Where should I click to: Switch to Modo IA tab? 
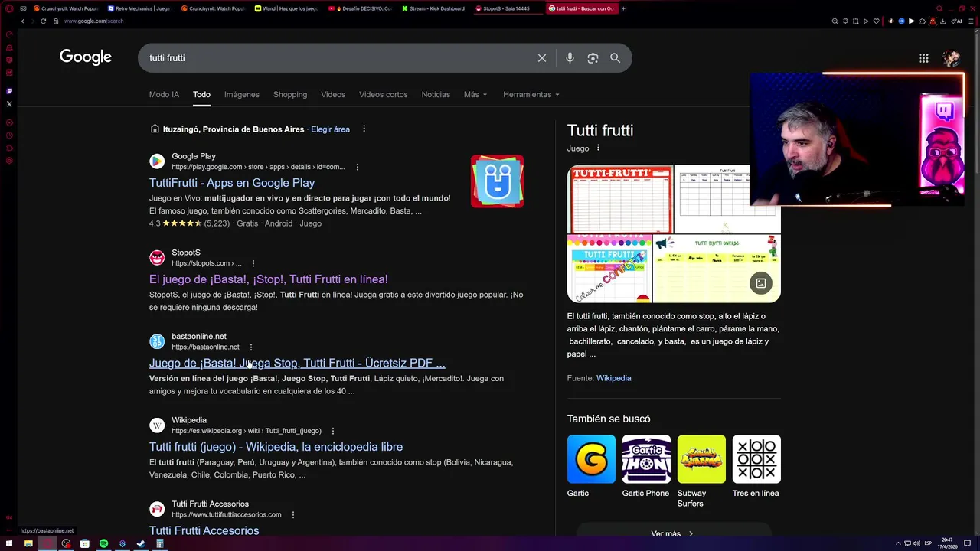(x=164, y=94)
